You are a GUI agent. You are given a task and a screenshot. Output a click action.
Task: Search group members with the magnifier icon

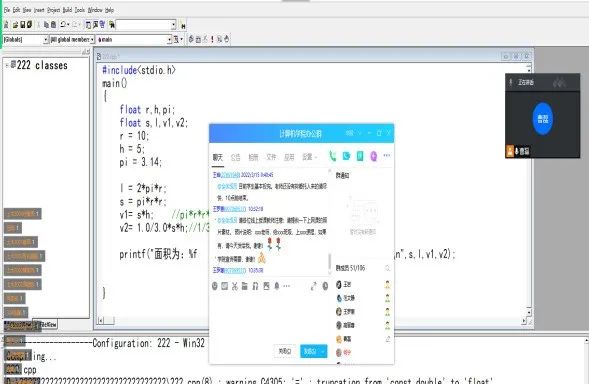coord(387,268)
